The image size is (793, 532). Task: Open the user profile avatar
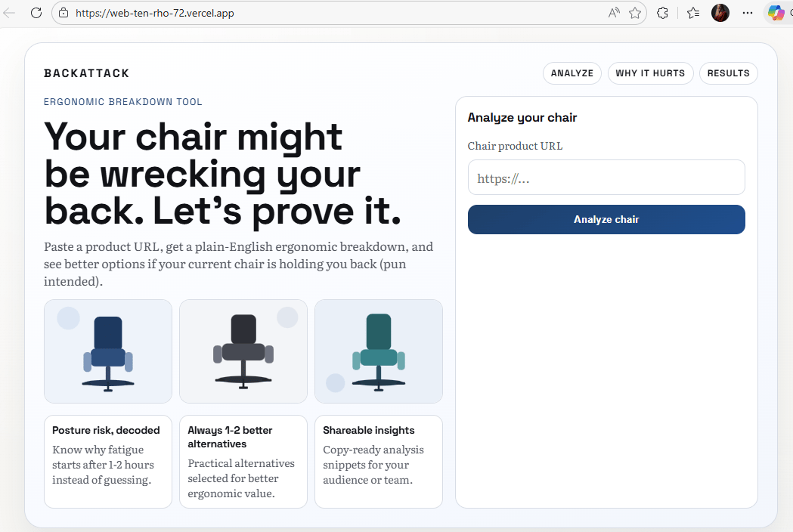pyautogui.click(x=720, y=13)
